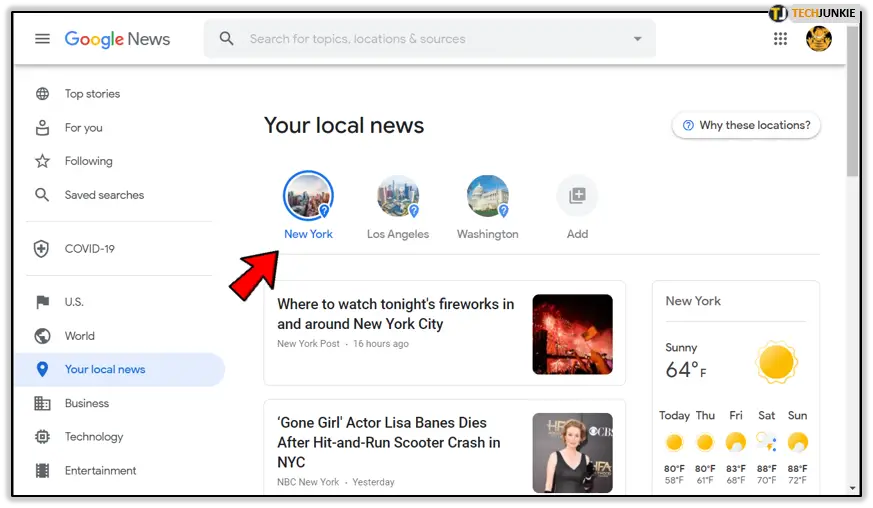Open the fireworks article thumbnail image

click(572, 334)
